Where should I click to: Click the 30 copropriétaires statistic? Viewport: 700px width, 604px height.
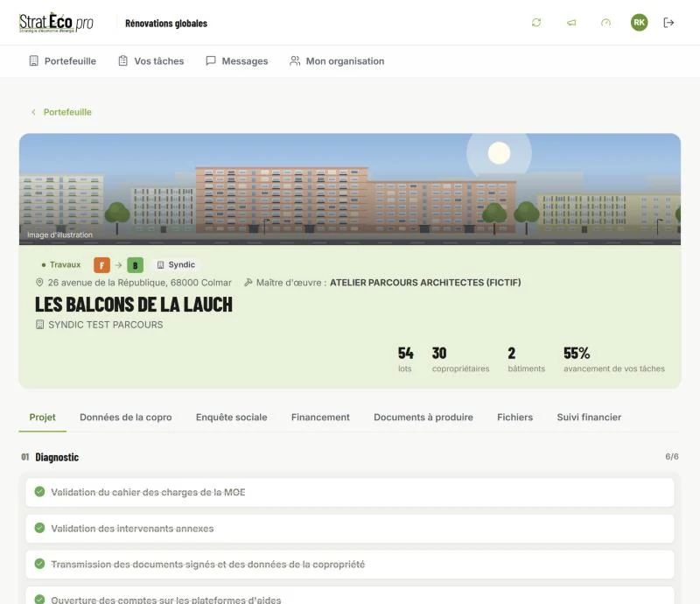[461, 359]
